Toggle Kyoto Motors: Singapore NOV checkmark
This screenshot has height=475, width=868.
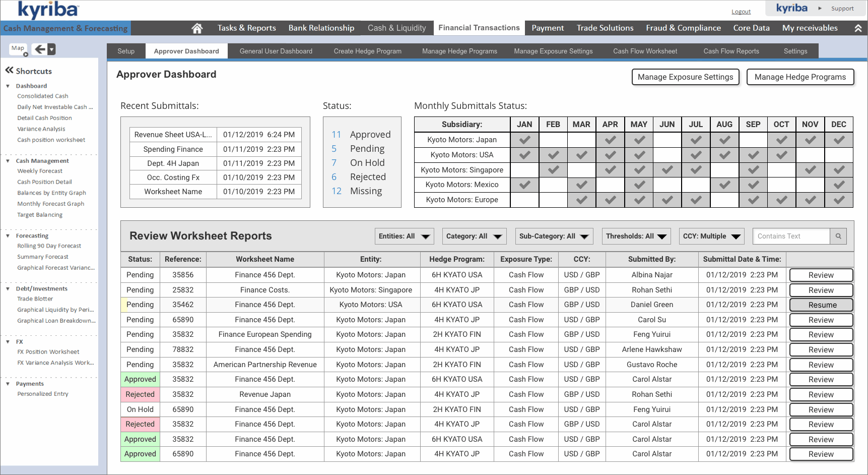pos(810,170)
